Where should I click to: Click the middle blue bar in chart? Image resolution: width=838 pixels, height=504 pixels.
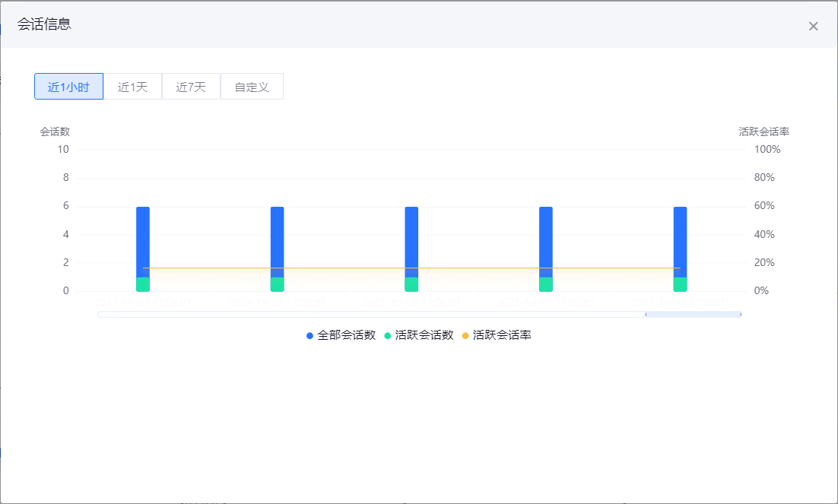click(x=411, y=236)
